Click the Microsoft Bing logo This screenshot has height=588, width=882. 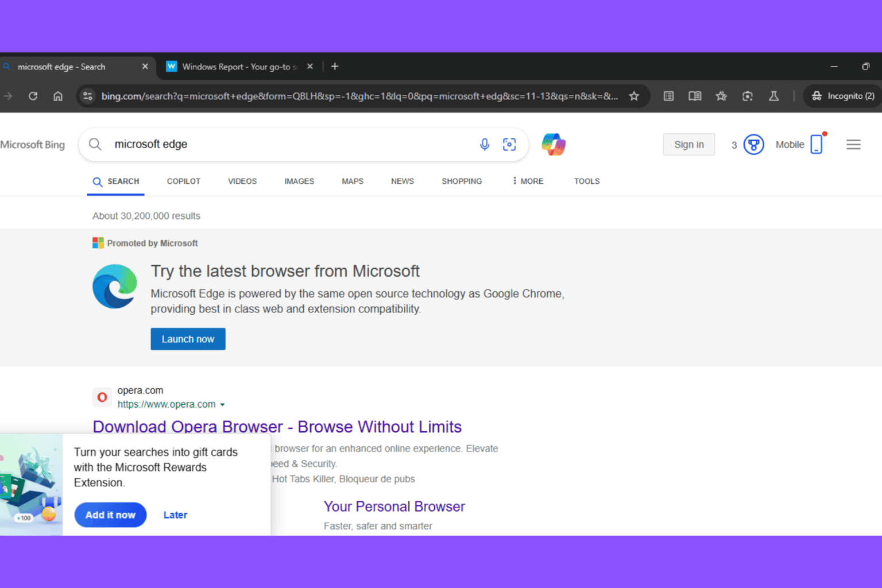(32, 145)
